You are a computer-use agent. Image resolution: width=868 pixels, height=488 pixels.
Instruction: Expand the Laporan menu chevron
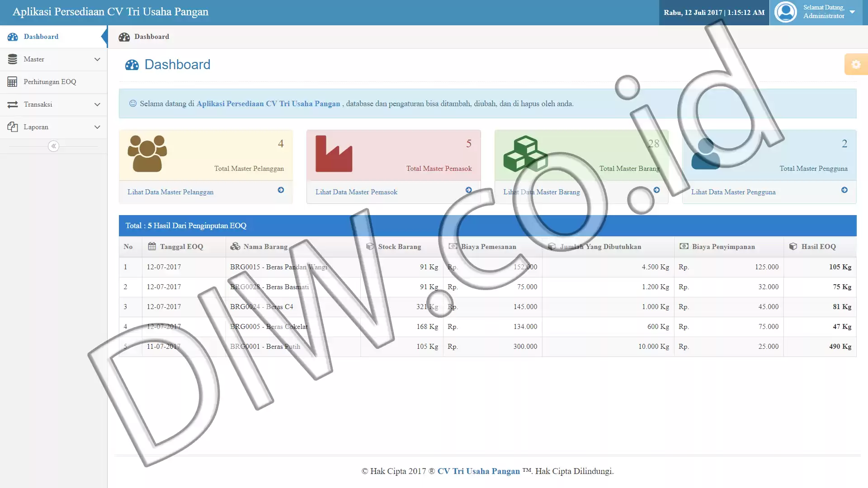point(97,127)
